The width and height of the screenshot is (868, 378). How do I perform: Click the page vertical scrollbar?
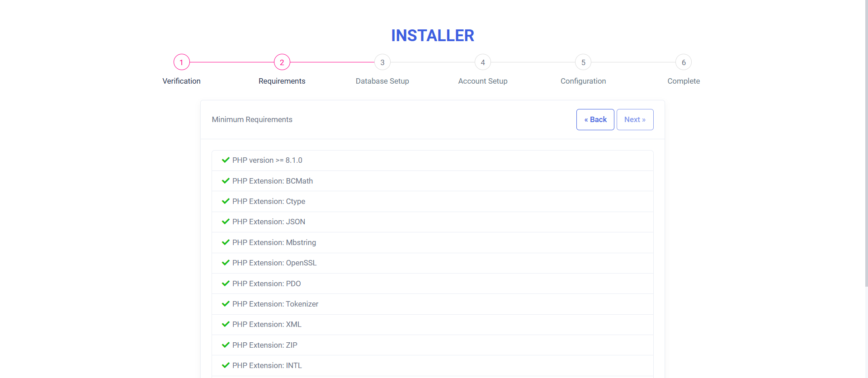point(866,145)
